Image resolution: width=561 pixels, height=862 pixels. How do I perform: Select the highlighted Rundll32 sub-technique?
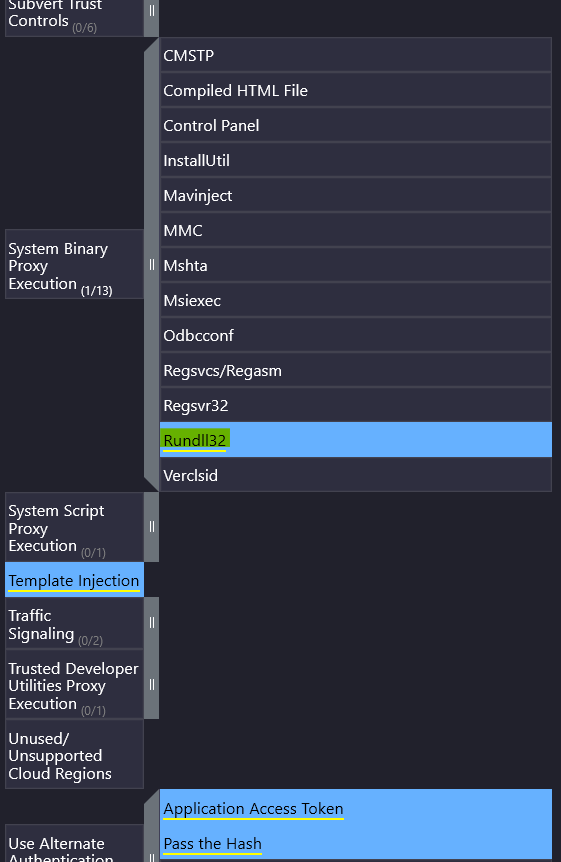click(x=356, y=440)
